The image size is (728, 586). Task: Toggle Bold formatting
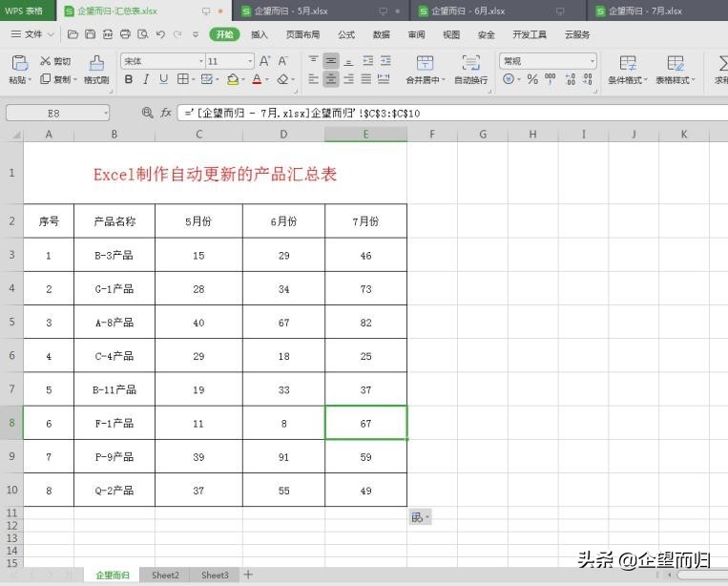pyautogui.click(x=129, y=79)
